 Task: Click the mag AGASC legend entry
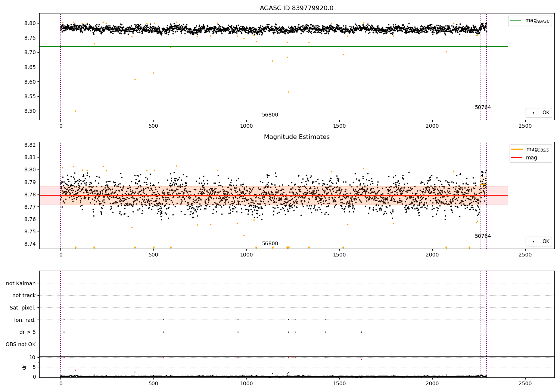point(530,21)
